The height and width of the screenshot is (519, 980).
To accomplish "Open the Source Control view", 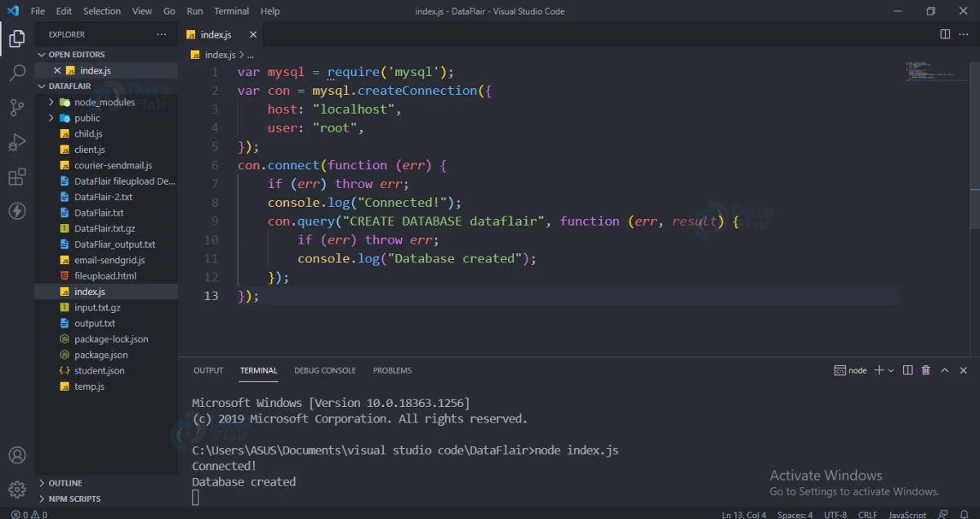I will [x=17, y=107].
